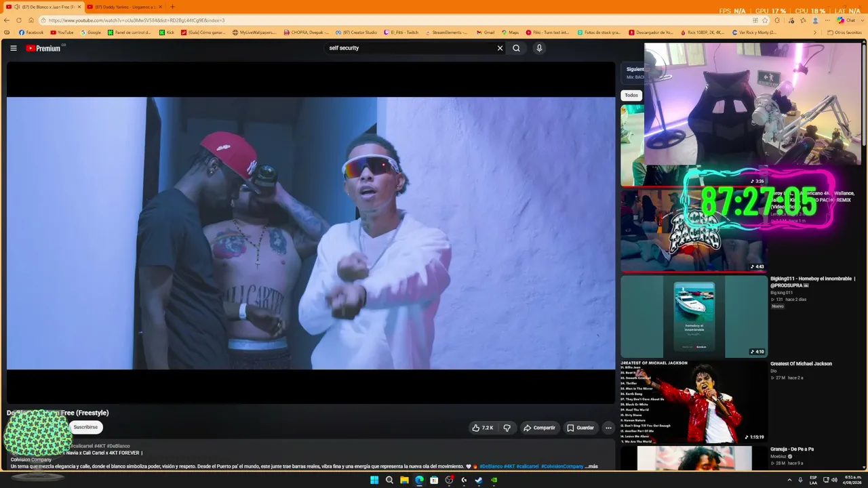
Task: Open the "Ver Rick y Morty" bookmark
Action: point(753,32)
